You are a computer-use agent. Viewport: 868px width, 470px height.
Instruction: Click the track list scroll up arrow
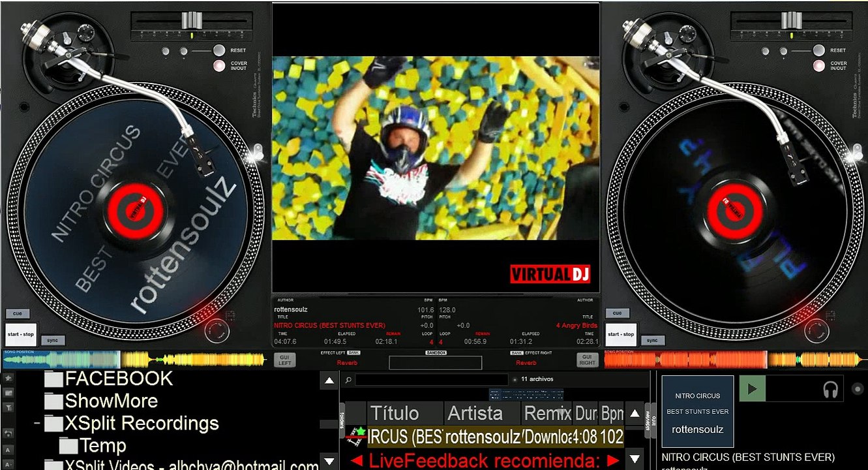(x=635, y=413)
